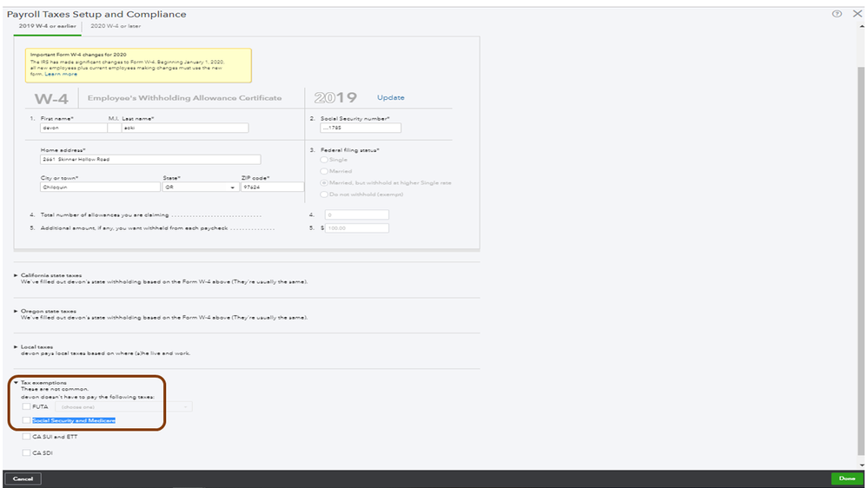
Task: Switch to the 2020 W-4 or later tab
Action: [x=116, y=26]
